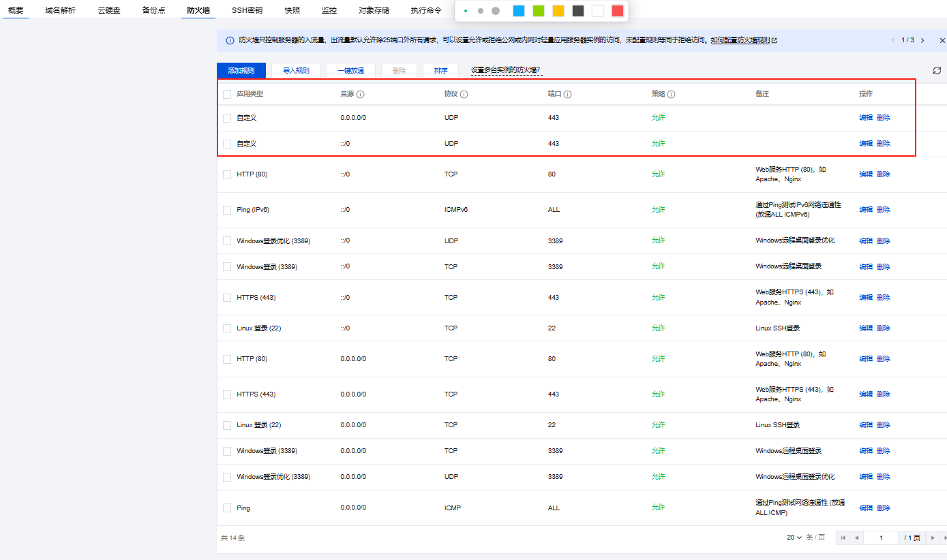This screenshot has width=947, height=560.
Task: Open the 快照 tab
Action: 292,10
